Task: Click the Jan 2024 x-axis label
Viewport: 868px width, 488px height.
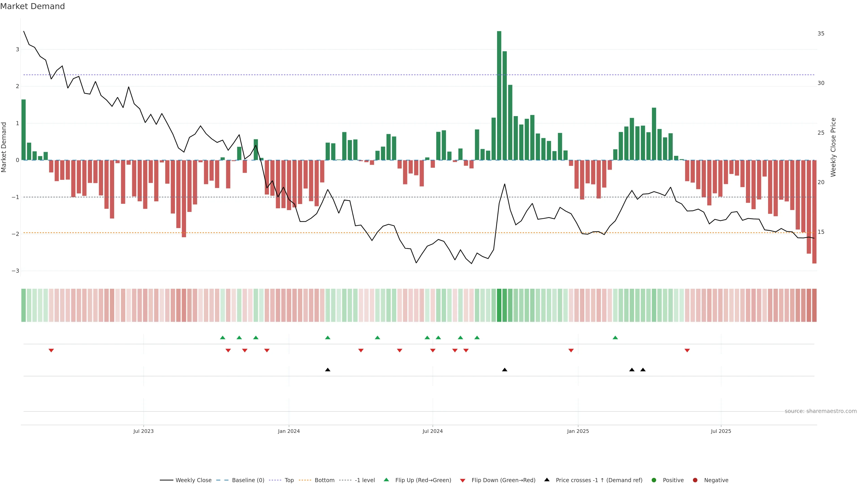Action: pyautogui.click(x=288, y=431)
